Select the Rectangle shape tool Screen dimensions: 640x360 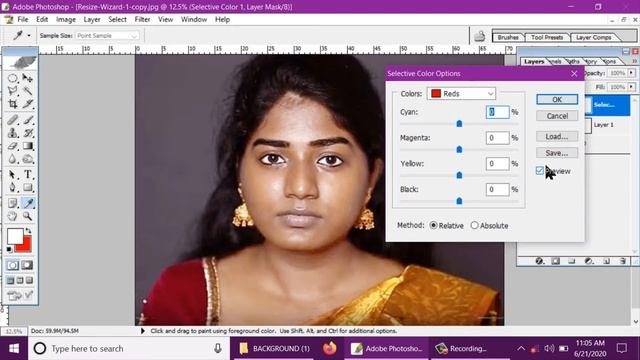click(28, 188)
